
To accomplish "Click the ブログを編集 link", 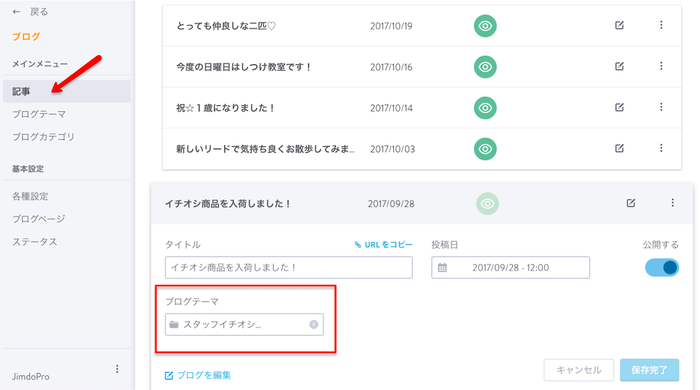I will [x=198, y=375].
